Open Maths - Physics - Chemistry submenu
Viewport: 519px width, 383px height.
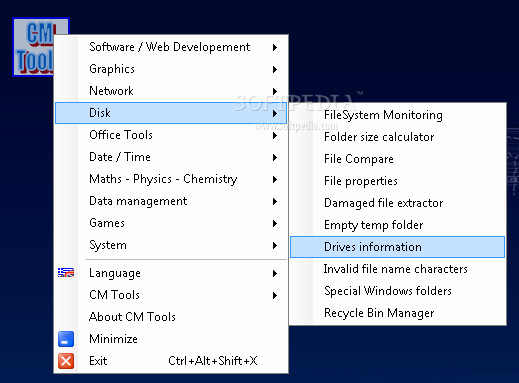171,179
